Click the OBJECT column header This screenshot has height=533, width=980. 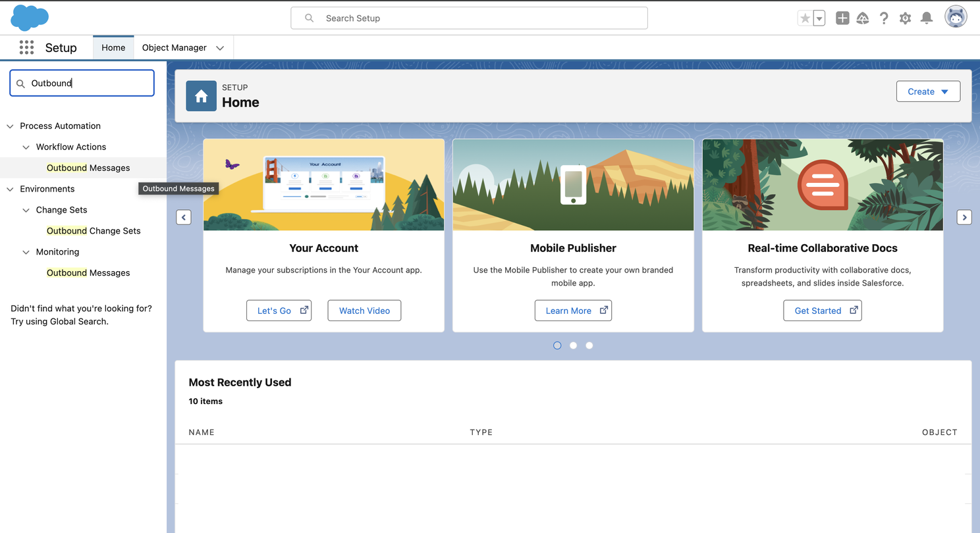tap(940, 432)
